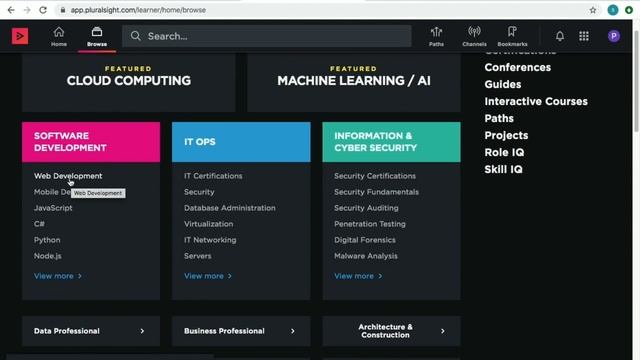
Task: Open the Paths icon in header
Action: (x=436, y=36)
